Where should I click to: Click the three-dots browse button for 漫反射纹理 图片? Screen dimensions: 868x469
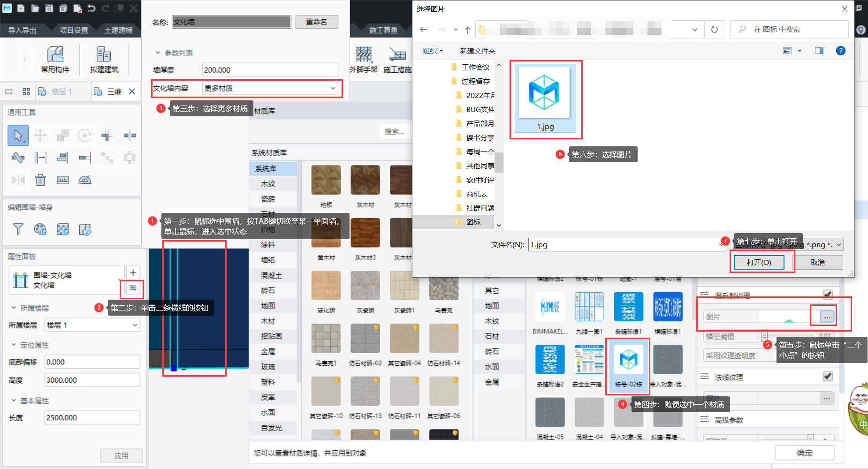coord(827,317)
